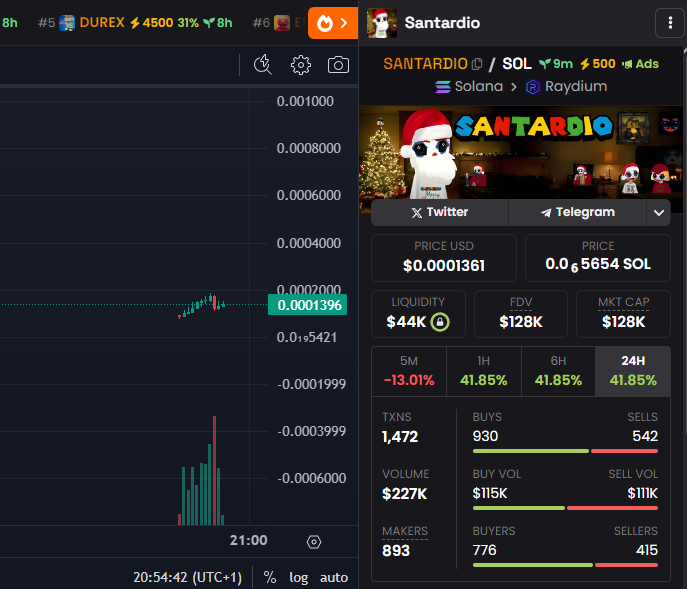This screenshot has height=589, width=687.
Task: Select the 1H timeframe tab
Action: click(x=484, y=371)
